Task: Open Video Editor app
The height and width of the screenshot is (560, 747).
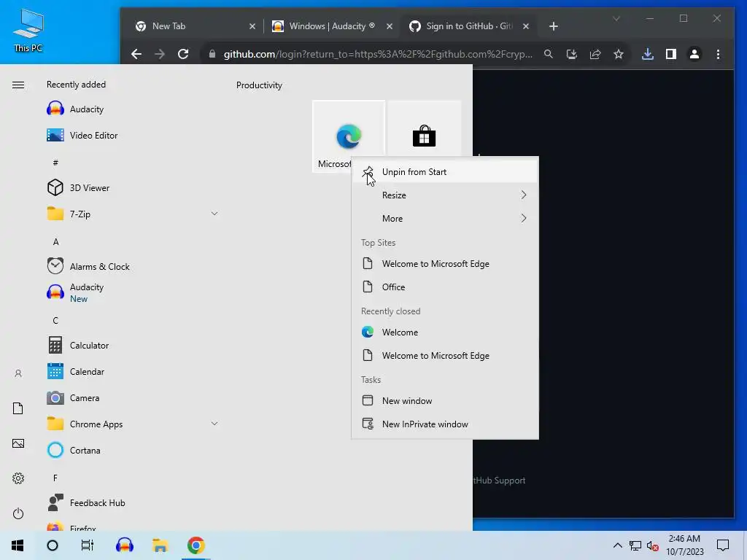Action: [133, 135]
